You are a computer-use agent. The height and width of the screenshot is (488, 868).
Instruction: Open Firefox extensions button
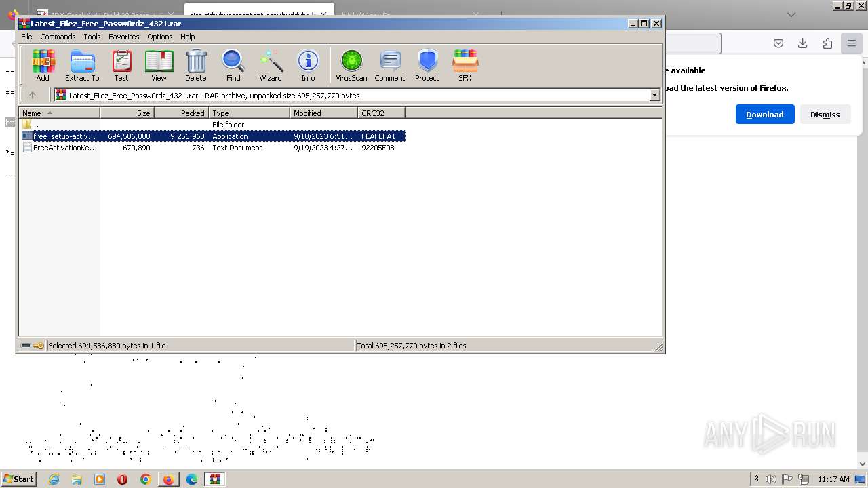tap(827, 43)
